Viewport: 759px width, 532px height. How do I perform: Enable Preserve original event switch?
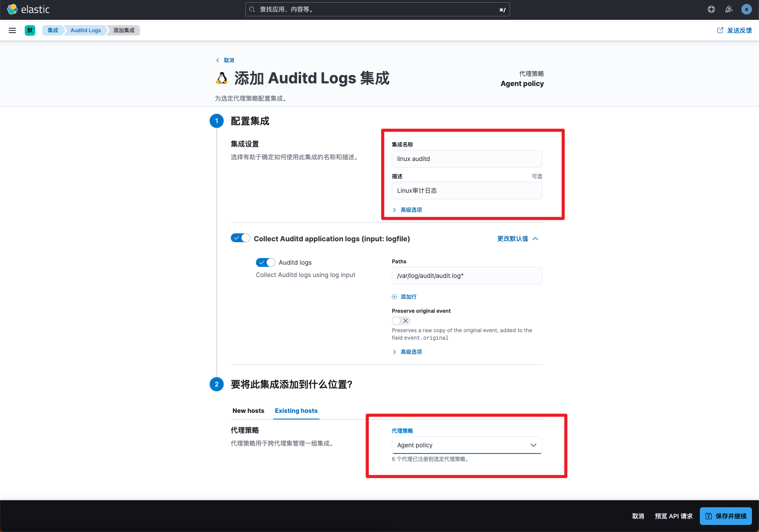402,321
